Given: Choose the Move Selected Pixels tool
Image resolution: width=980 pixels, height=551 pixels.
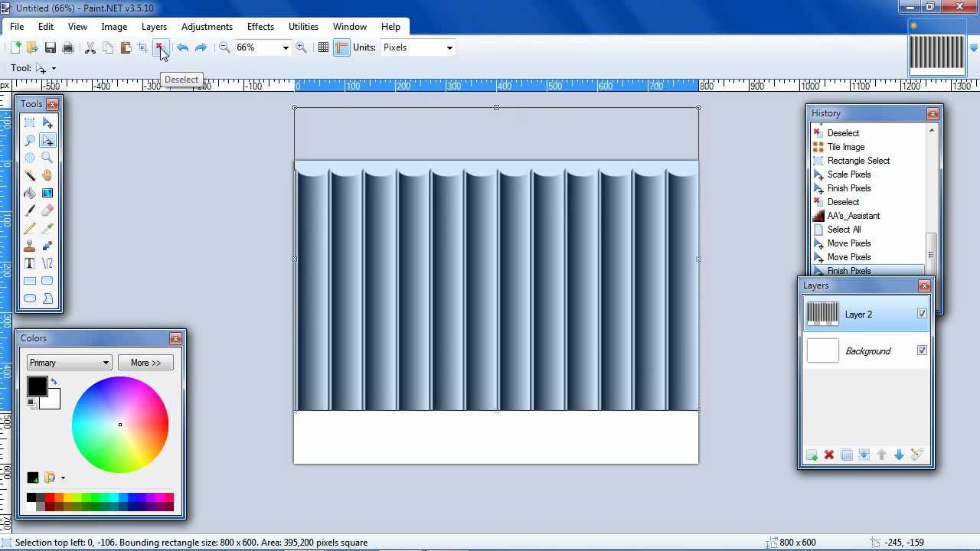Looking at the screenshot, I should point(47,122).
